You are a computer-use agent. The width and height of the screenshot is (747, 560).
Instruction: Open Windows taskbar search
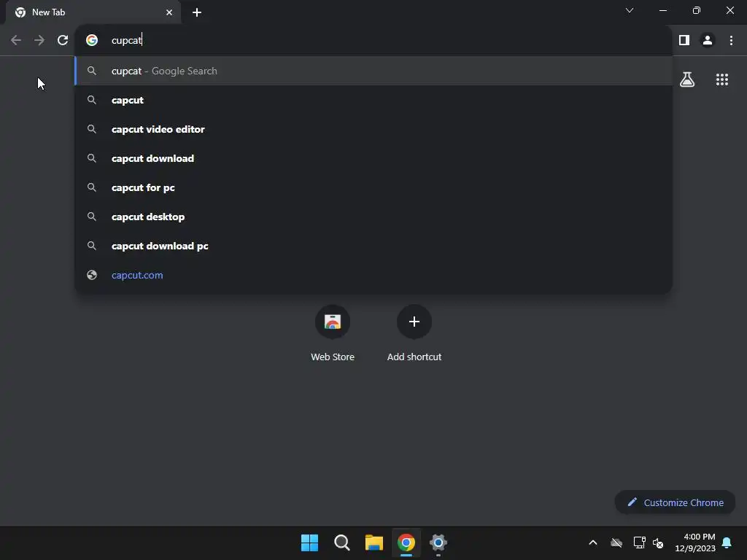coord(341,542)
